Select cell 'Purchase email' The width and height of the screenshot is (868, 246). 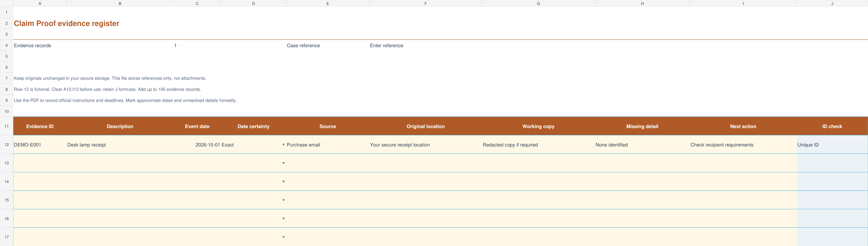pos(327,145)
